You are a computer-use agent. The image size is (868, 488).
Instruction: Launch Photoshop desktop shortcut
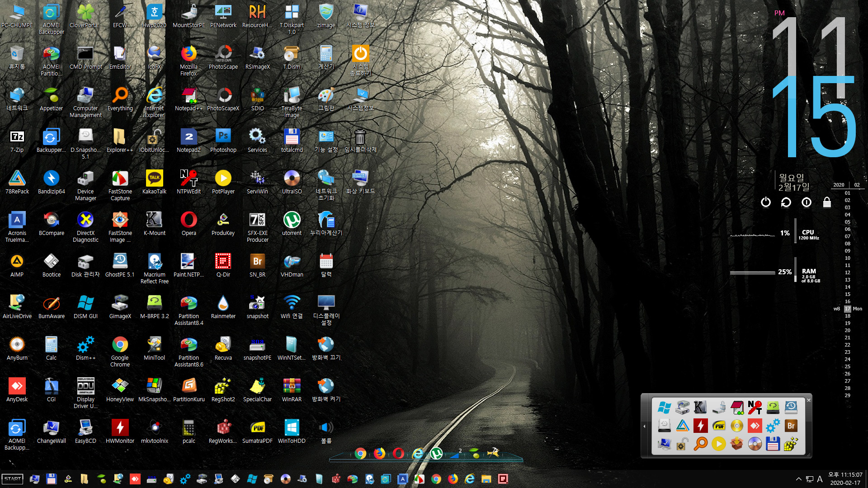[223, 141]
